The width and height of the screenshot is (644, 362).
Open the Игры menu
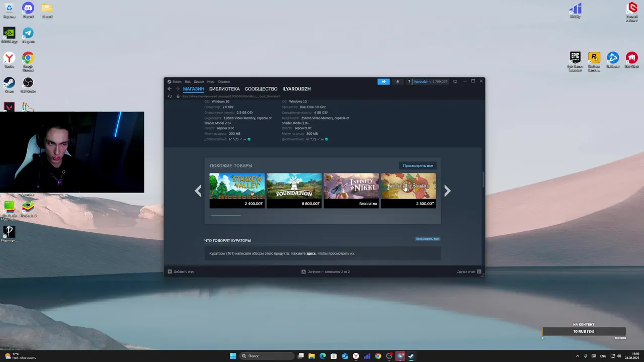point(211,81)
